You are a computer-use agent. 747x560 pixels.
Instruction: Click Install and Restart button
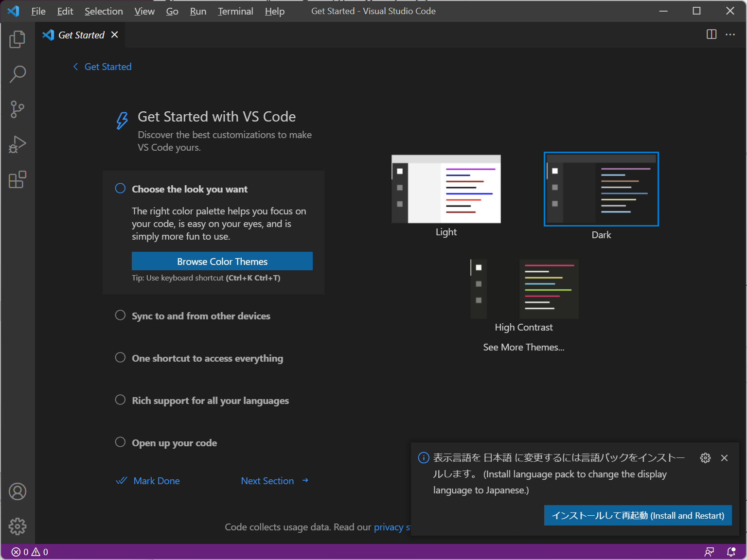click(638, 515)
